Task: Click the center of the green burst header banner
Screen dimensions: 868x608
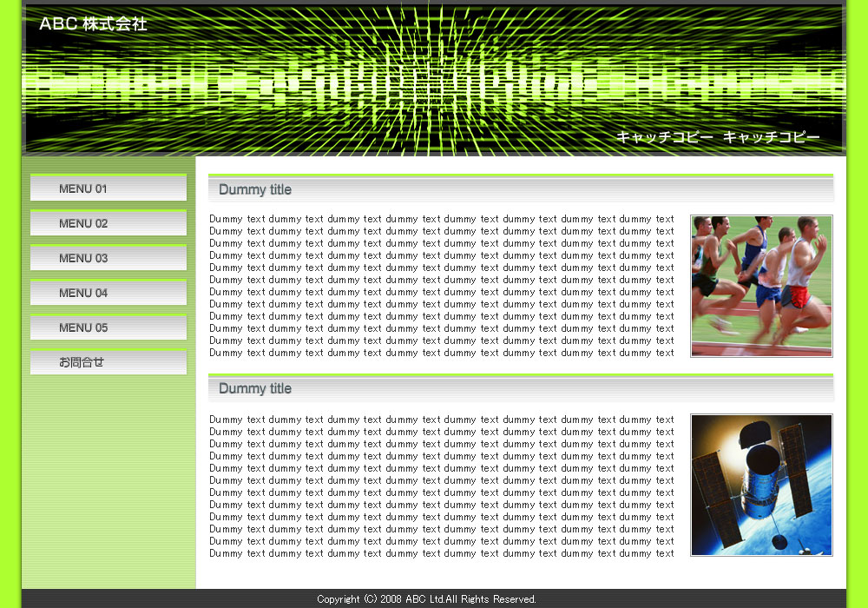Action: pos(434,83)
